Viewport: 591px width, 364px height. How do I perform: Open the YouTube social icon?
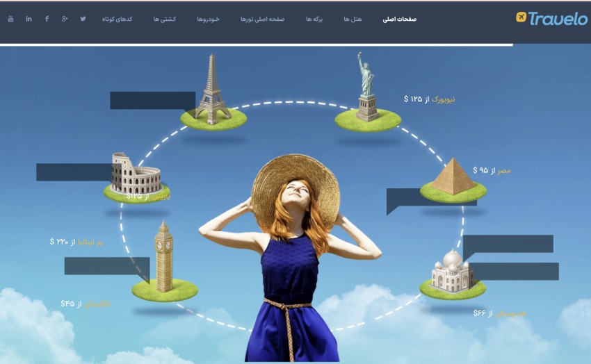point(10,19)
